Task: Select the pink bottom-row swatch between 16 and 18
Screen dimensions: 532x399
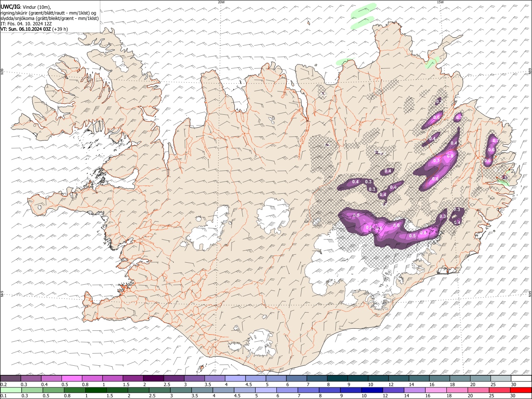Action: 435,390
